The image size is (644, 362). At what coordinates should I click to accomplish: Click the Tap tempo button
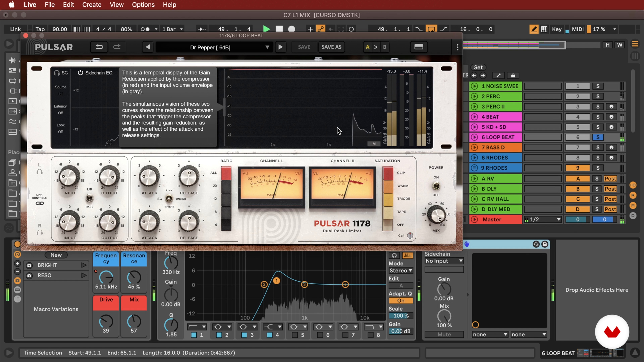pos(40,29)
